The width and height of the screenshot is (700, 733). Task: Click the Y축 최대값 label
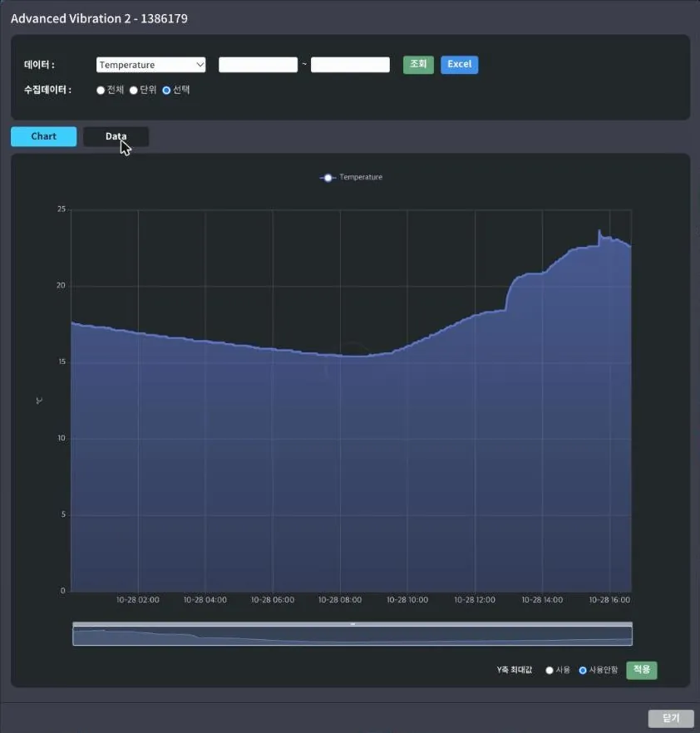pyautogui.click(x=515, y=670)
